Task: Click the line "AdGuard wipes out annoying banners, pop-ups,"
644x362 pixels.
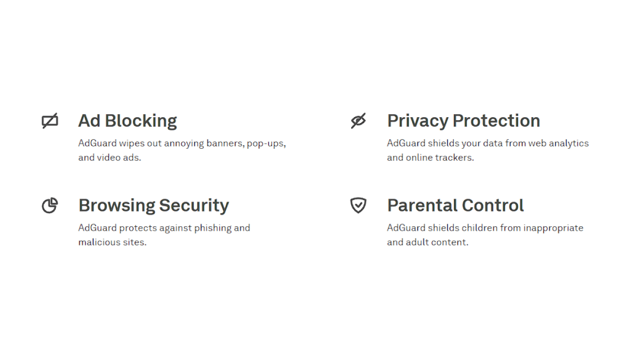Action: click(182, 143)
